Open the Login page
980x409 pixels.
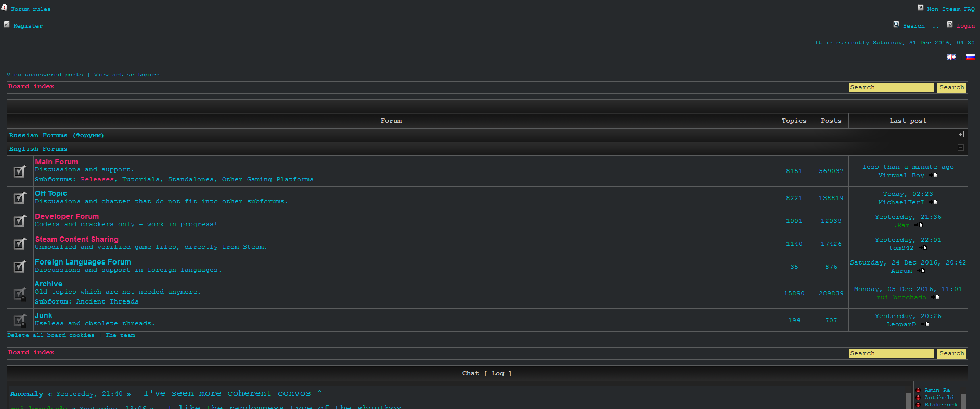(x=965, y=26)
